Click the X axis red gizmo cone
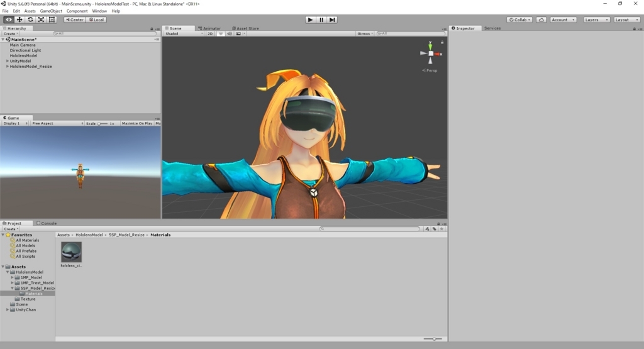This screenshot has width=644, height=349. (x=438, y=54)
